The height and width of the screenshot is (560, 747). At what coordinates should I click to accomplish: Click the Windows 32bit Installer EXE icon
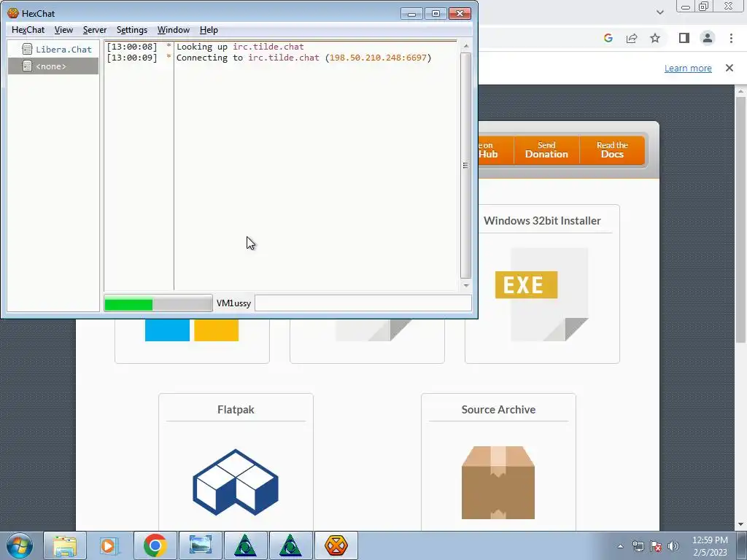pyautogui.click(x=542, y=295)
